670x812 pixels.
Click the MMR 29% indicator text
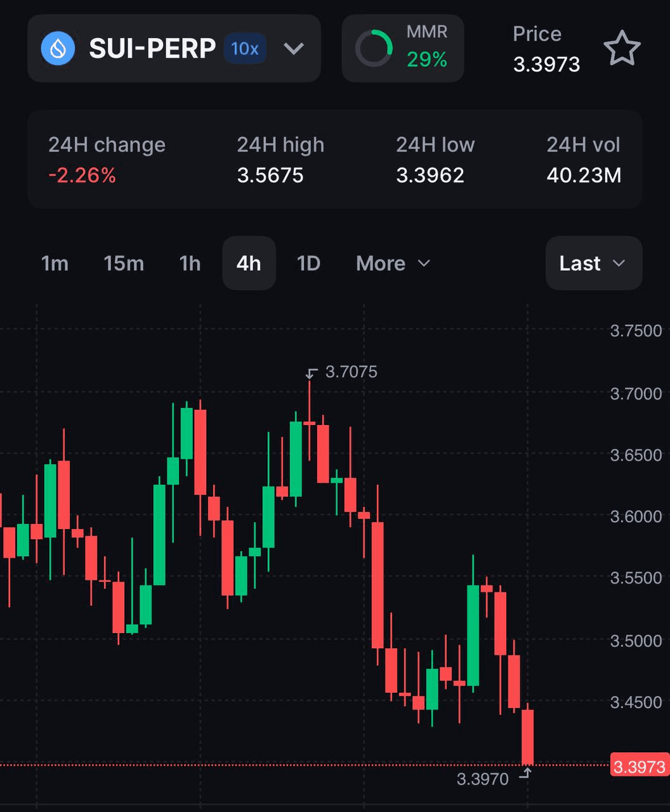(x=427, y=60)
